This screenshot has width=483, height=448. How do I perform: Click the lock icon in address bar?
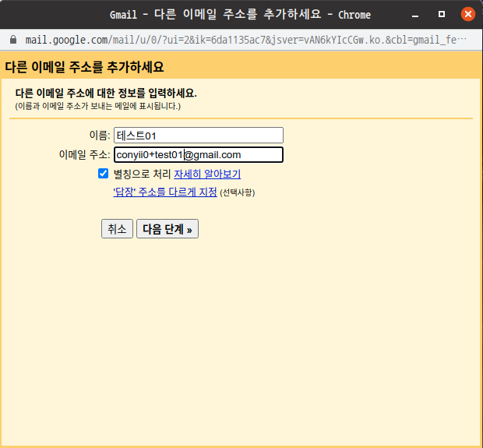13,40
